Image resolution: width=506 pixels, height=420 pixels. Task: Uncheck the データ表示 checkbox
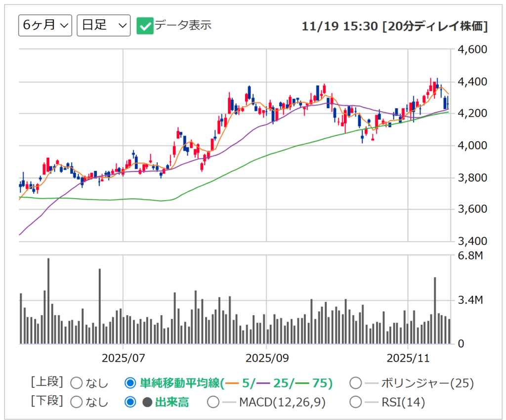[145, 25]
